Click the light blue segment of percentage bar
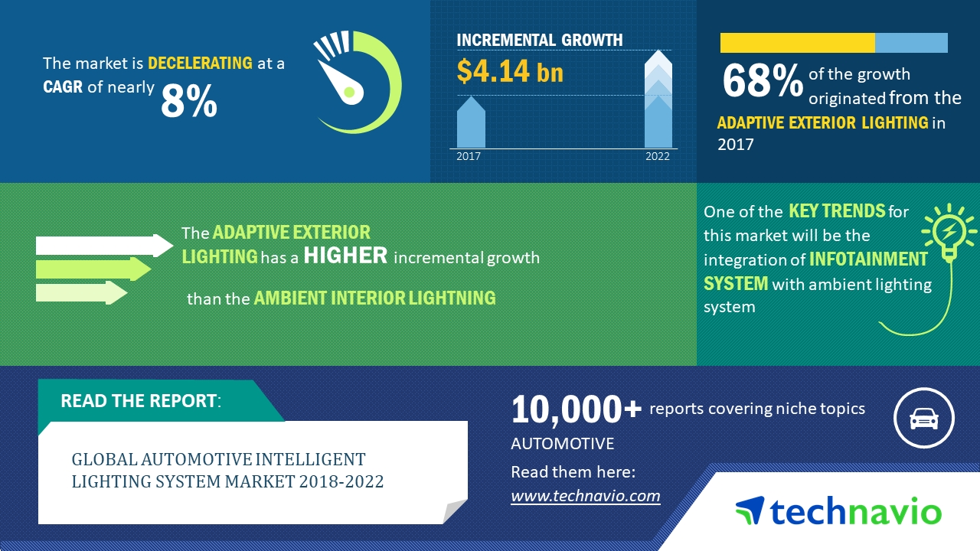 (x=911, y=43)
